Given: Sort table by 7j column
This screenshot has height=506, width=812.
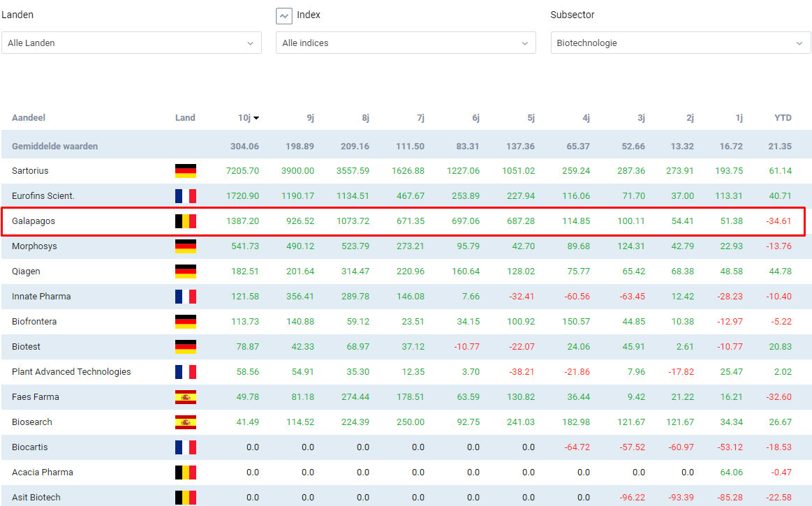Looking at the screenshot, I should coord(420,118).
